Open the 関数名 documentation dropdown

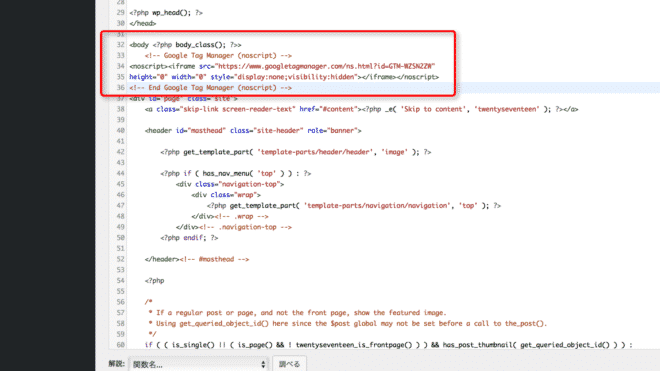pos(199,364)
